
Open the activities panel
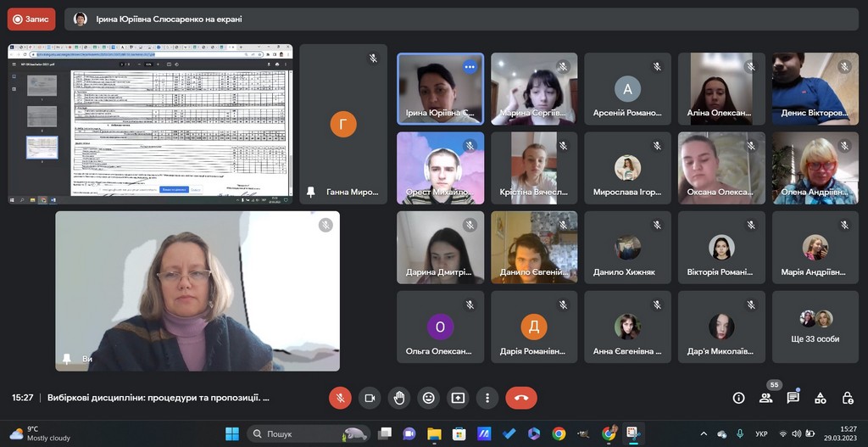pos(821,398)
